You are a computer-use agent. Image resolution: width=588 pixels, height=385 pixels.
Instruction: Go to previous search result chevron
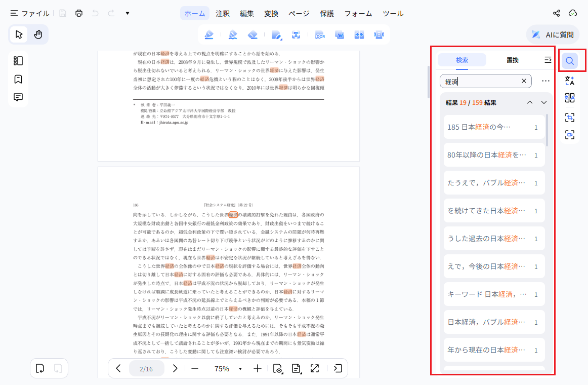point(529,102)
